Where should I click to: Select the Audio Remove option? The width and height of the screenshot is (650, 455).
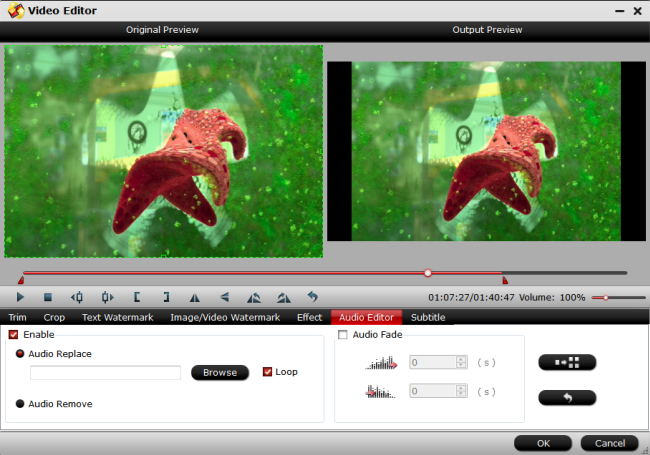(19, 404)
